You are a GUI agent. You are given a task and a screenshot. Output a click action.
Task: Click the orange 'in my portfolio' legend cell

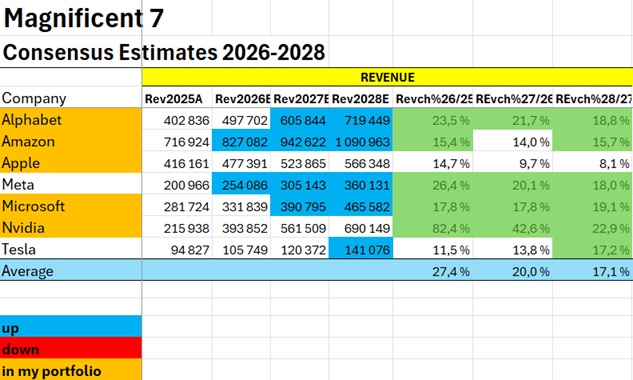tap(71, 370)
